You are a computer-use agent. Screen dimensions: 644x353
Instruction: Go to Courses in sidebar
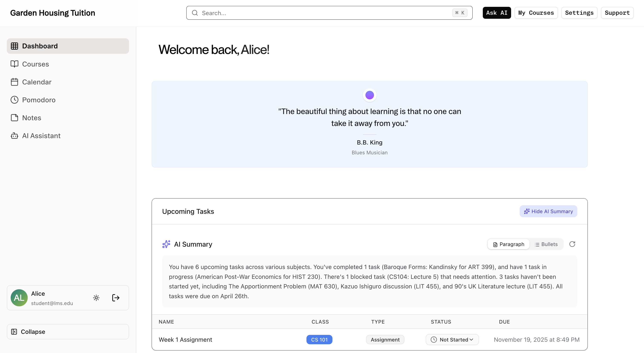click(x=35, y=64)
